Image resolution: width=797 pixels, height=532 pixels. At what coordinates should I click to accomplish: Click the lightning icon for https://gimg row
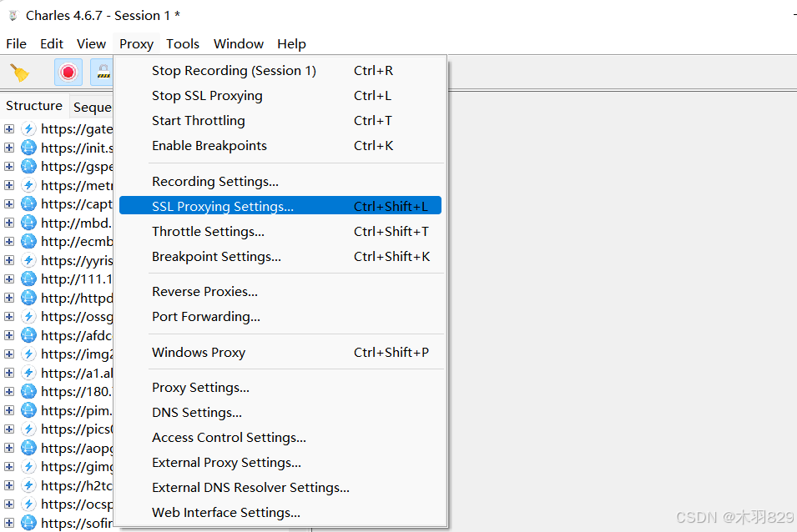pyautogui.click(x=29, y=466)
